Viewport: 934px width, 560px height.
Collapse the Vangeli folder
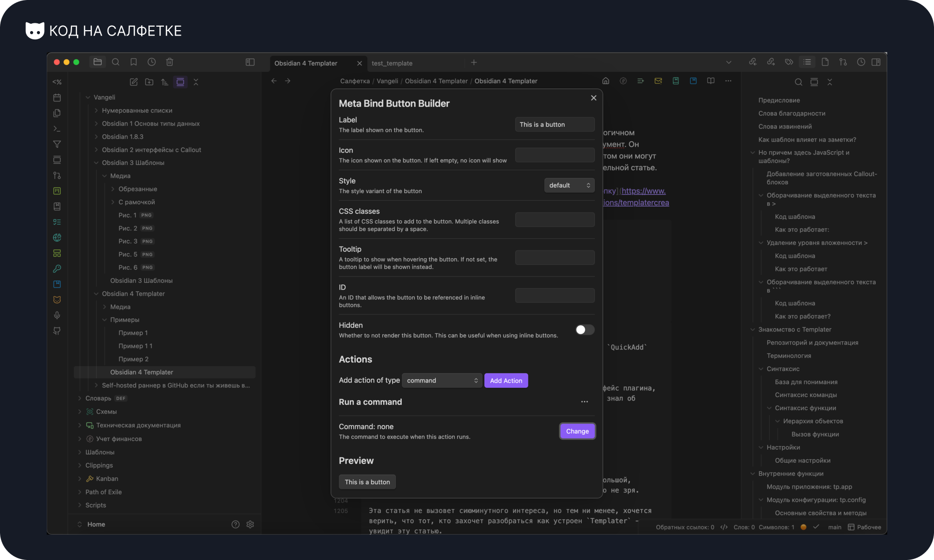pos(88,98)
